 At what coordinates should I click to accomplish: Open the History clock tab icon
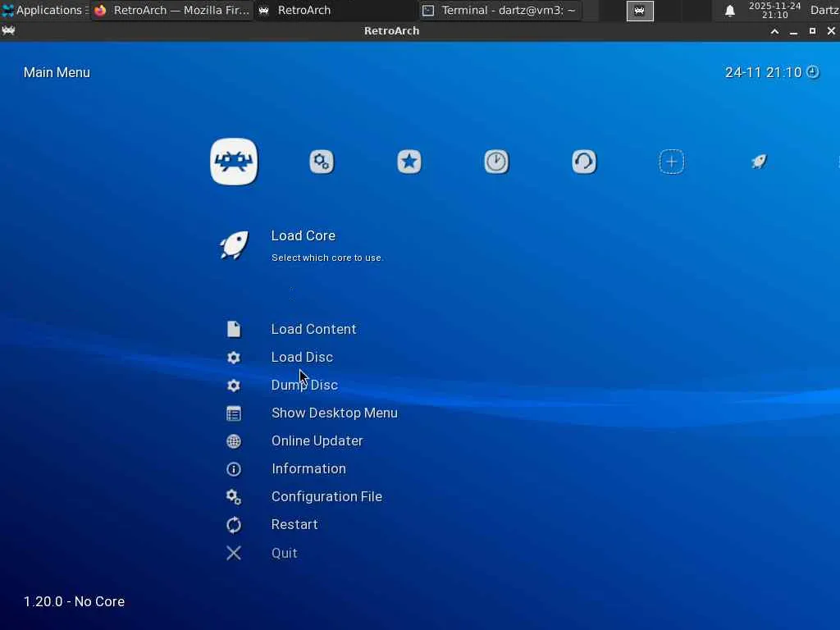pos(496,162)
